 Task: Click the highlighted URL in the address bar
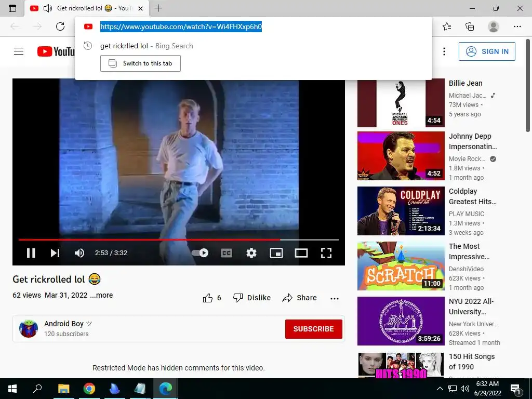pos(181,26)
